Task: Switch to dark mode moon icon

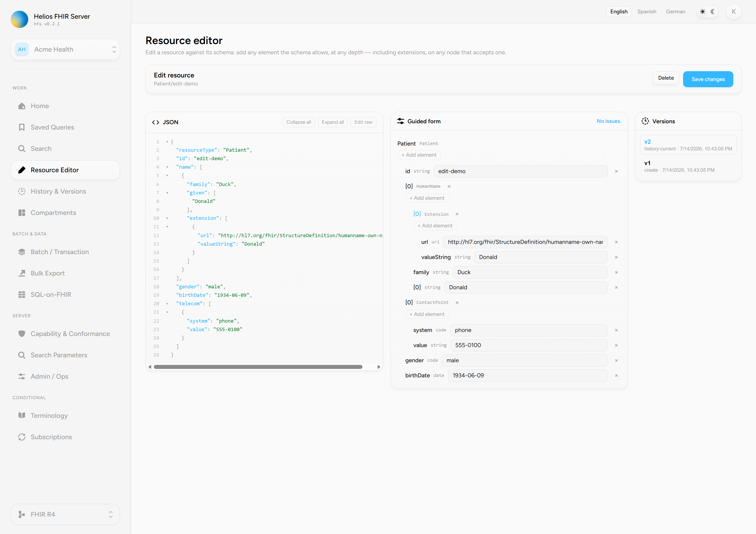Action: click(x=713, y=12)
